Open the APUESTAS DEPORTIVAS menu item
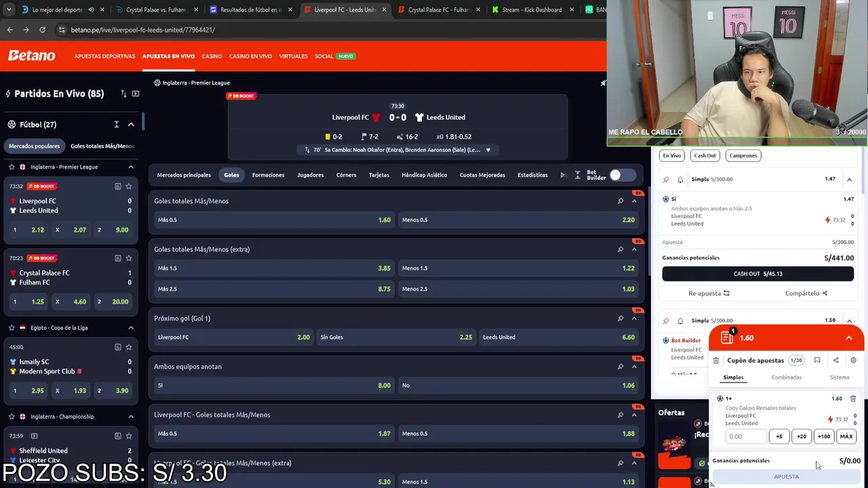 [x=104, y=56]
